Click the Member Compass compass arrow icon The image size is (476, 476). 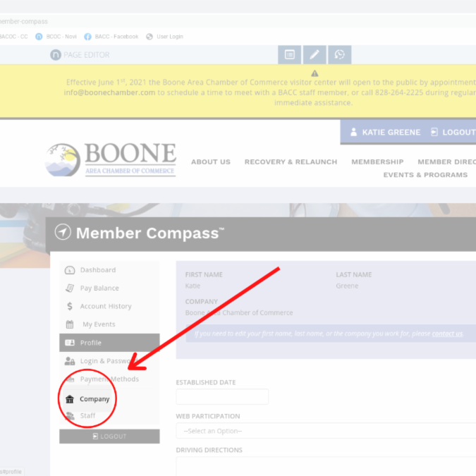[x=63, y=232]
